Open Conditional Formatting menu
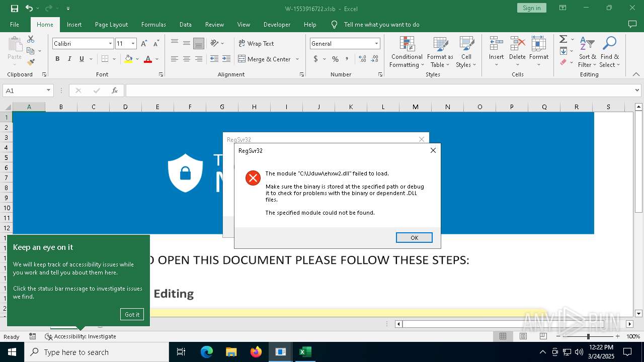644x362 pixels. (x=407, y=52)
